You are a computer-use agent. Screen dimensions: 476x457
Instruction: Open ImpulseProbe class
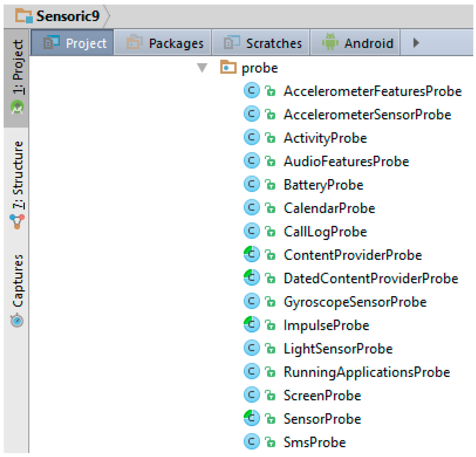326,326
